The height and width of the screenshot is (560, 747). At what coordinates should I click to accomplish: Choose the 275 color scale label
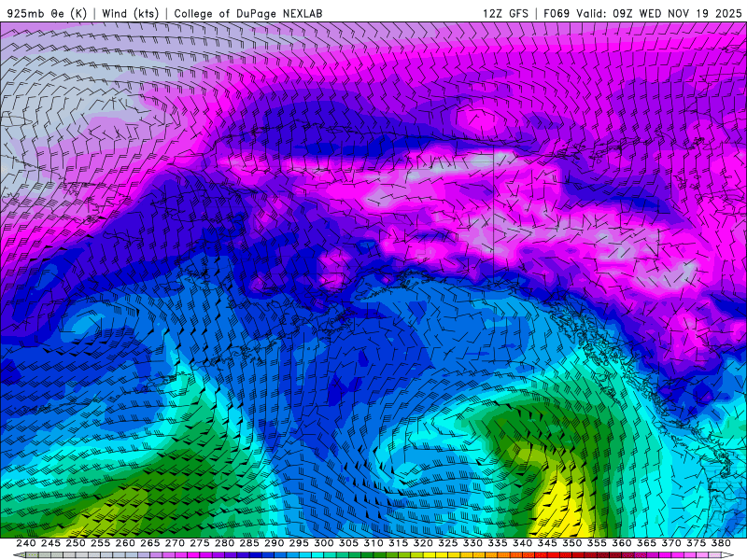(199, 543)
